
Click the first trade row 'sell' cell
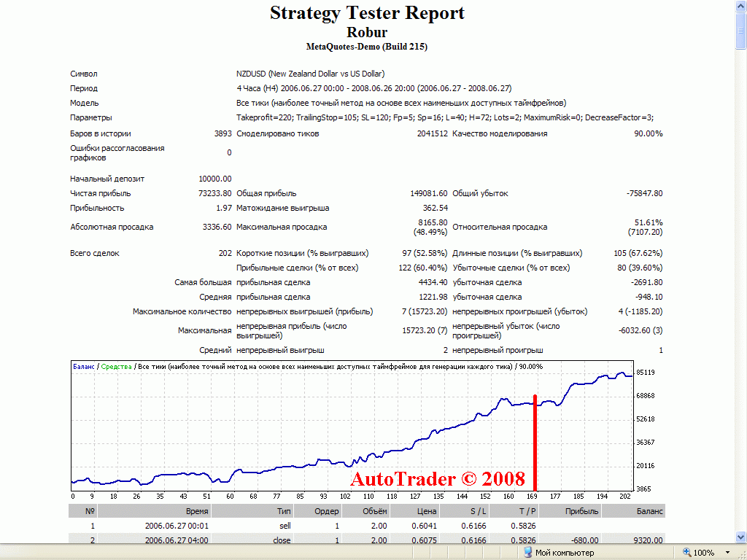click(x=285, y=525)
